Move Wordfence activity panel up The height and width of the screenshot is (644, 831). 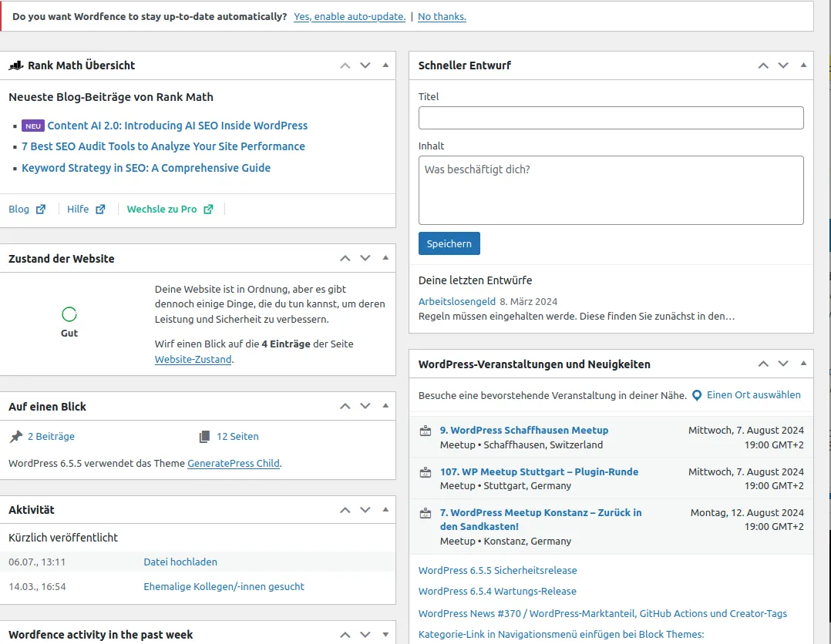click(345, 635)
